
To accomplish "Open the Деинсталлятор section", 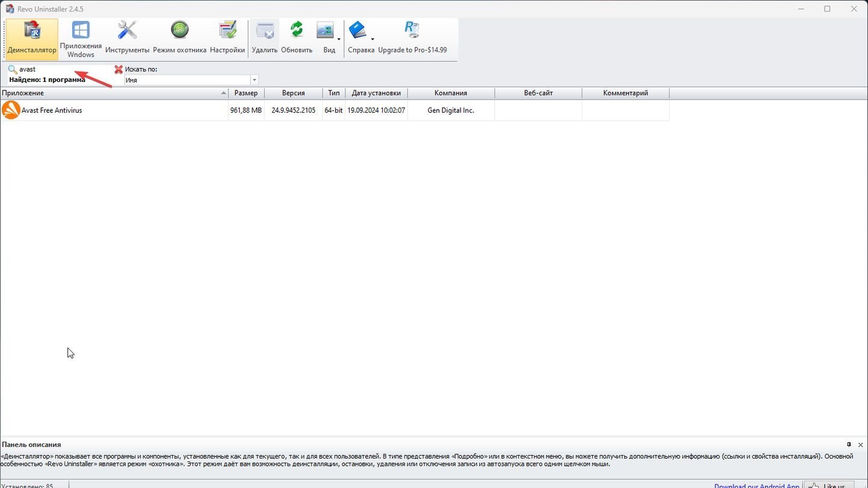I will coord(32,39).
